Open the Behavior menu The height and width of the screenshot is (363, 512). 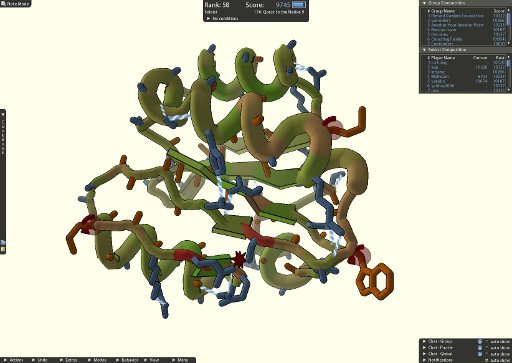[127, 360]
